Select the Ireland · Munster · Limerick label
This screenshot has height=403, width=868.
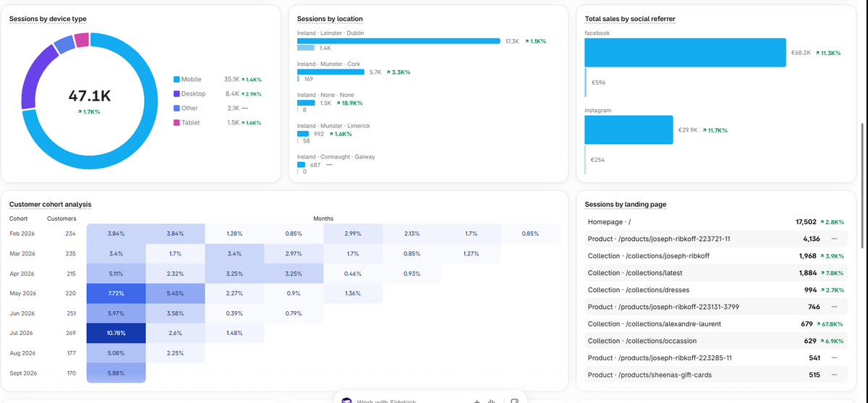[333, 126]
